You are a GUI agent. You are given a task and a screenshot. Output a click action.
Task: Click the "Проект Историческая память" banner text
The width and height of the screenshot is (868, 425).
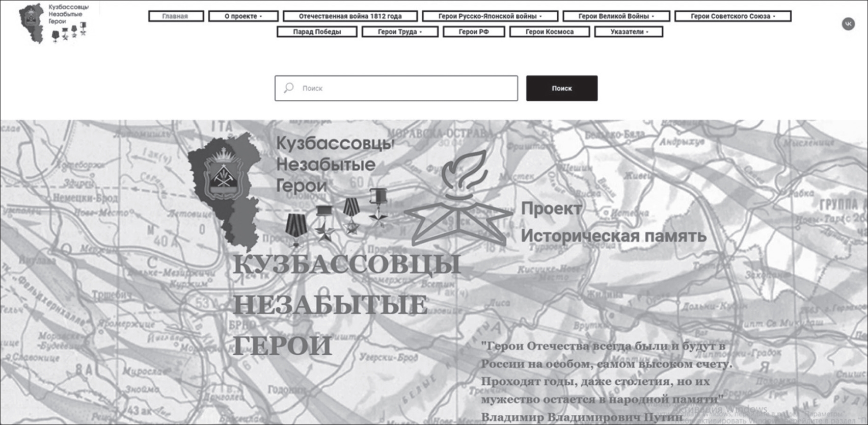click(x=613, y=222)
